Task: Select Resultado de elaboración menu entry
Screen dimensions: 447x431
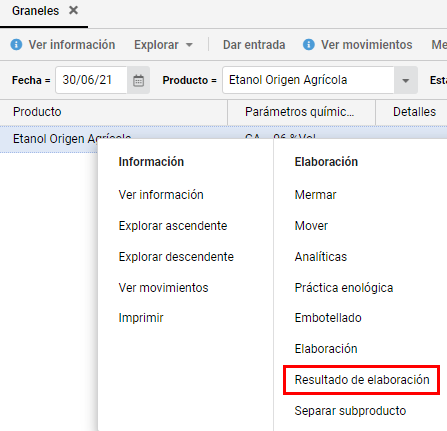Action: coord(362,380)
